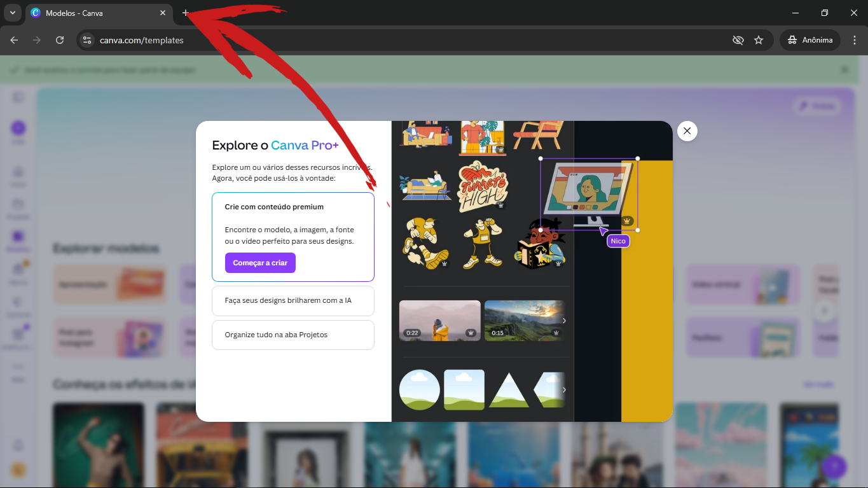The height and width of the screenshot is (488, 868).
Task: Click the carousel next arrow in Explorar modelos
Action: 825,311
